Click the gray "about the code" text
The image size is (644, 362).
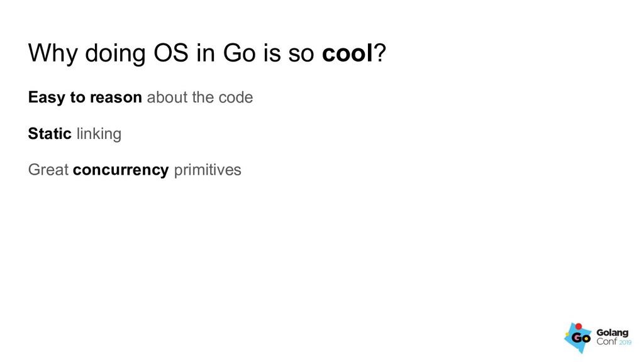click(x=199, y=97)
